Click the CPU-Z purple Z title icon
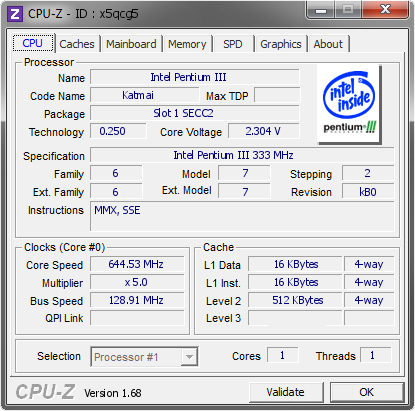This screenshot has height=411, width=415. pos(15,14)
